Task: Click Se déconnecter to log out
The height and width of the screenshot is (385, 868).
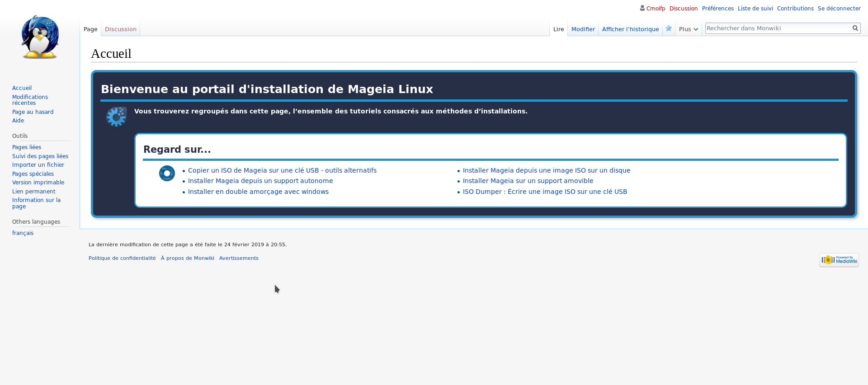Action: [839, 9]
